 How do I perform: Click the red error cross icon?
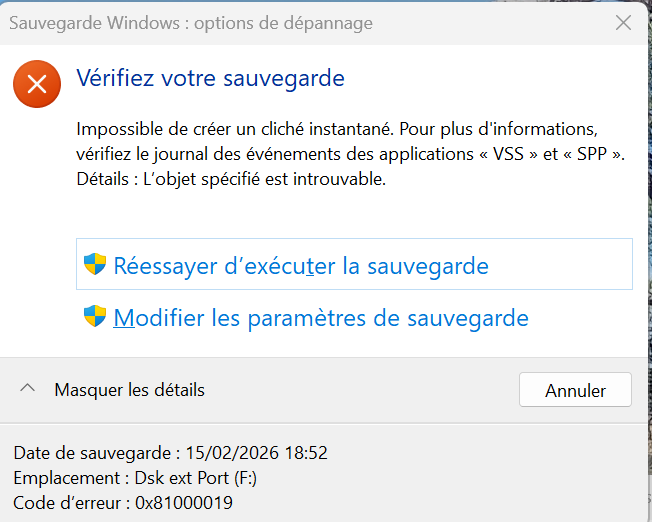37,83
